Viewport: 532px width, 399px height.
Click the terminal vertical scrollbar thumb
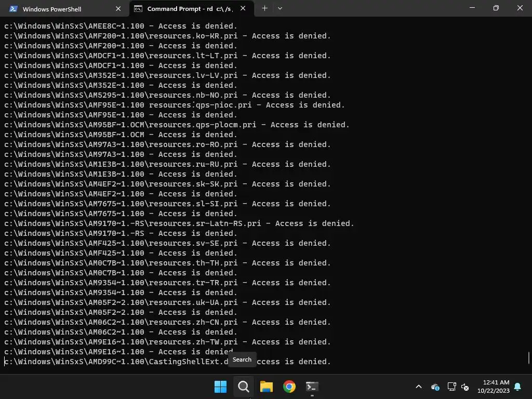[x=528, y=357]
